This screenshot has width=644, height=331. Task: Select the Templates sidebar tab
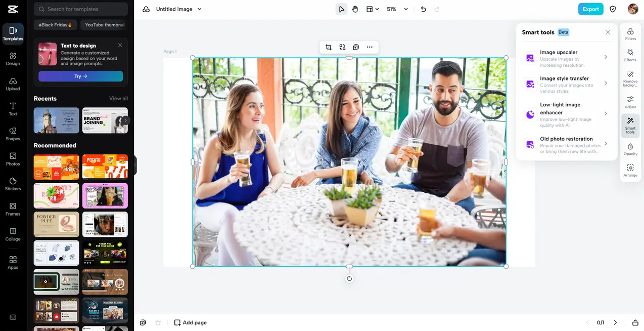13,34
